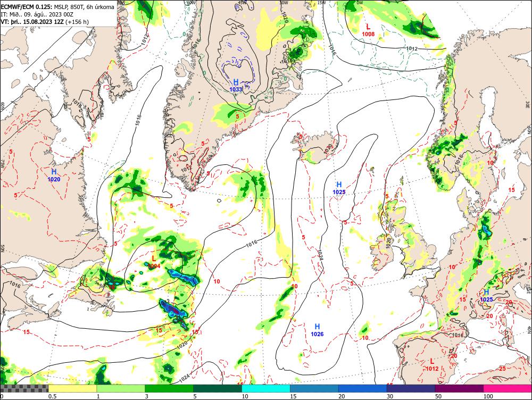Click the '75W' label on the left edge
The image size is (532, 400).
(3, 164)
